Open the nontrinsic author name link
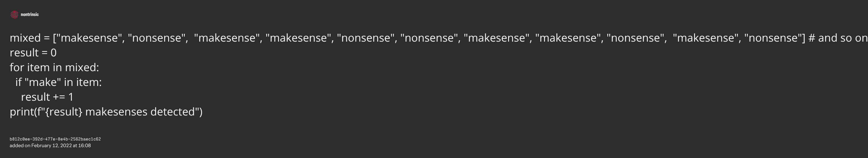The width and height of the screenshot is (868, 158). pyautogui.click(x=30, y=14)
